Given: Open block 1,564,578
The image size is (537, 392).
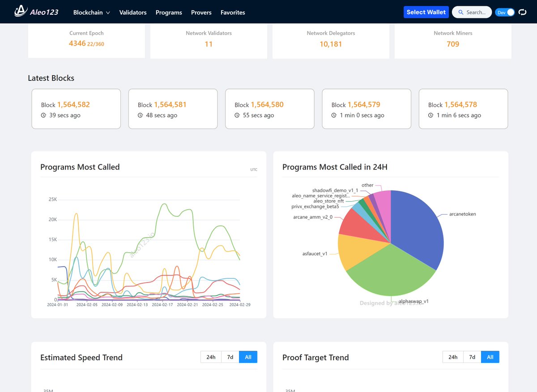Looking at the screenshot, I should [460, 105].
